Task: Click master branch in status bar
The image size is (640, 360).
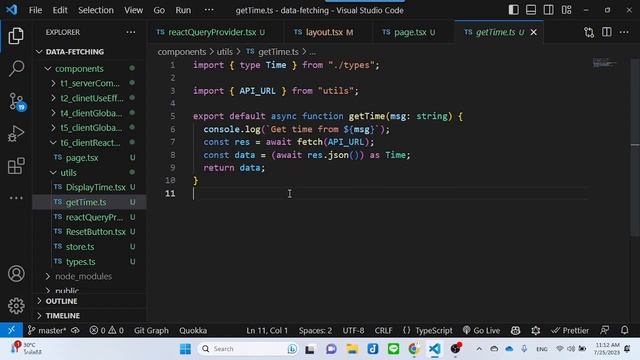Action: (x=47, y=330)
